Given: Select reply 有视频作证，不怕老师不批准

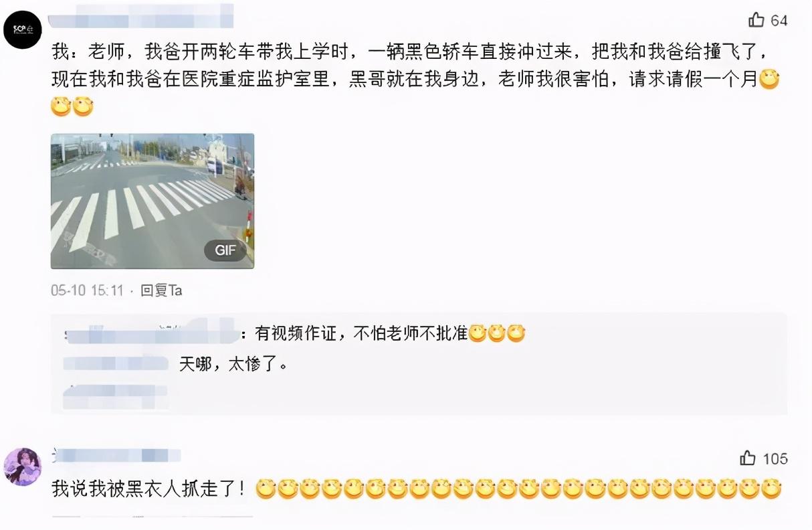Looking at the screenshot, I should coord(361,334).
